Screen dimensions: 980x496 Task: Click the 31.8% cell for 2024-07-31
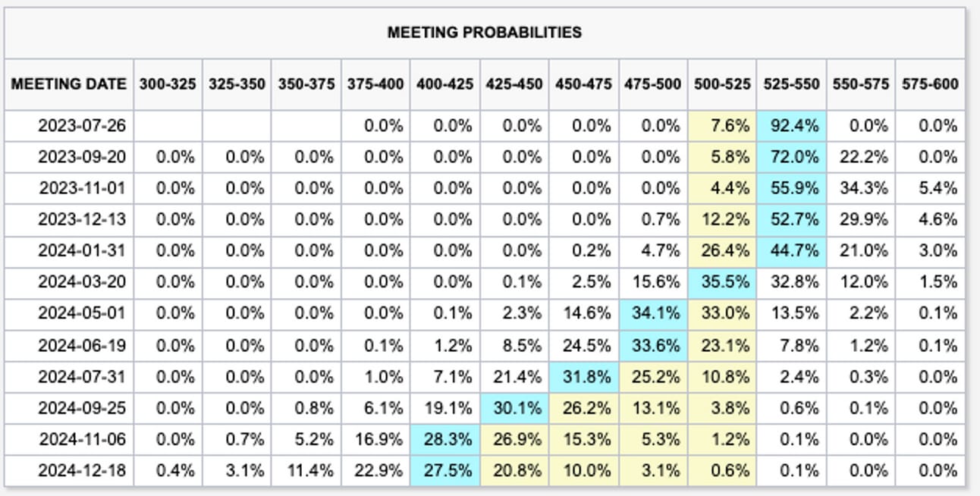(584, 377)
